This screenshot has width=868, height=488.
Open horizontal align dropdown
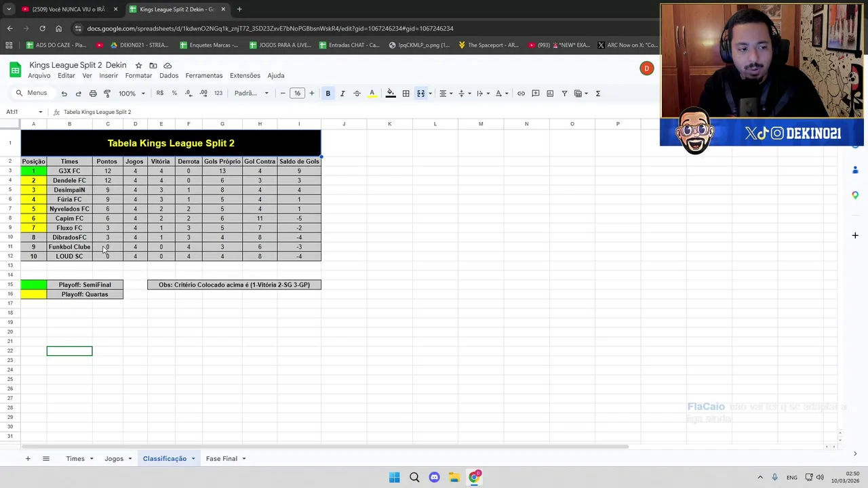point(445,94)
